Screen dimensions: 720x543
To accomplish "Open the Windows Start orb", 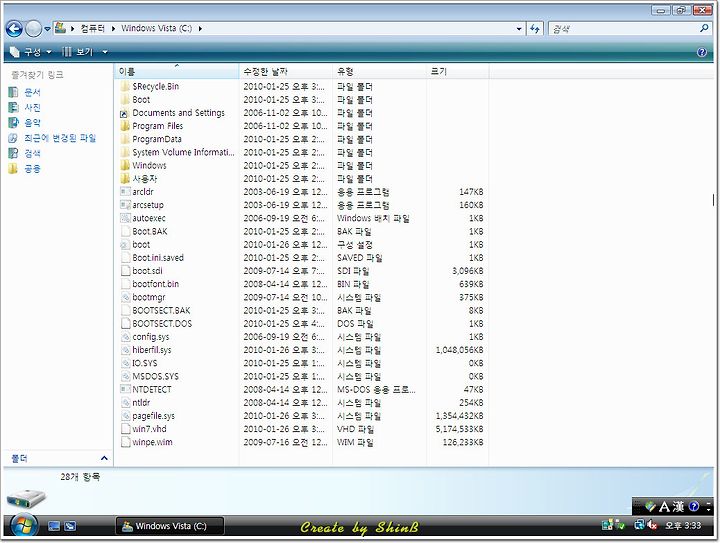I will (24, 526).
